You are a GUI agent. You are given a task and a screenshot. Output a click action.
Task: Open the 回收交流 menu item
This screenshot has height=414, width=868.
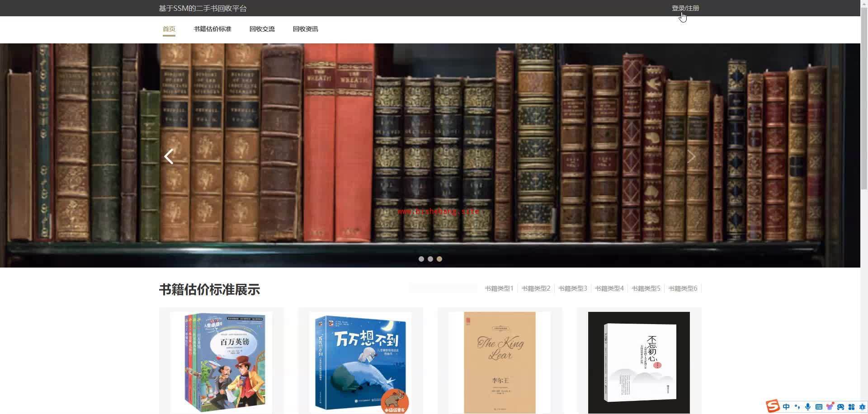(x=262, y=29)
